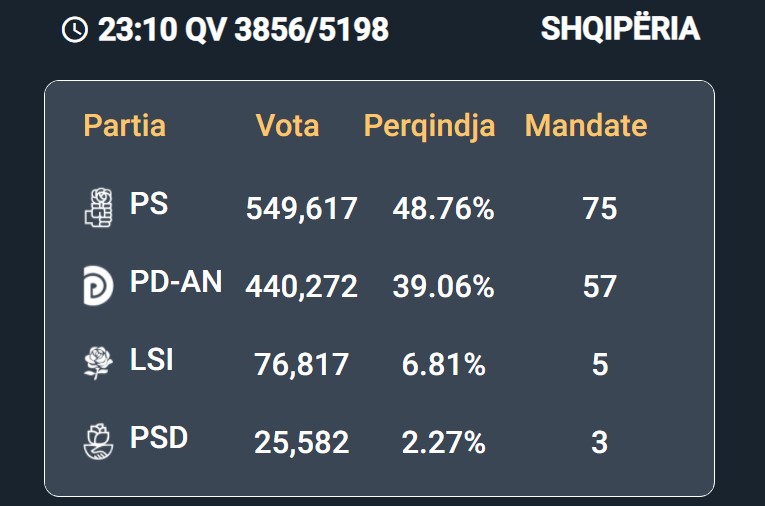Click the 23:10 QV 3856/5198 counter

click(243, 29)
